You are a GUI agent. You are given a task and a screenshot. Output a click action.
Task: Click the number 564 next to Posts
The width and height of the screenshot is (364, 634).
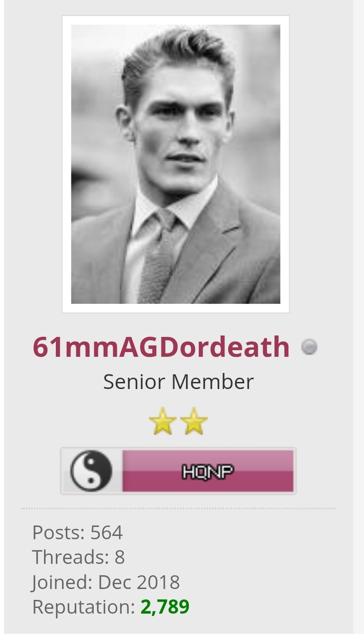tap(107, 533)
